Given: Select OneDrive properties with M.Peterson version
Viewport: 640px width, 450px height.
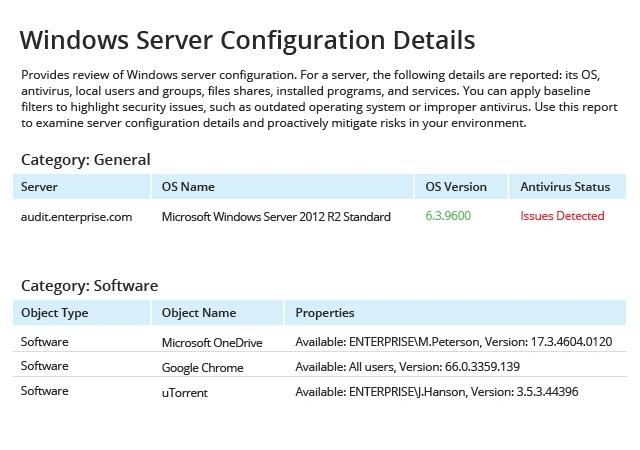Looking at the screenshot, I should point(454,342).
